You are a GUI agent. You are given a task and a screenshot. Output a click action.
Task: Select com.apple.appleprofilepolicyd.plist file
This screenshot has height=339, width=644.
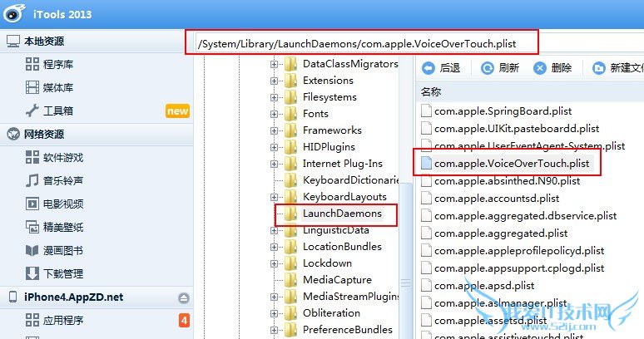[x=519, y=250]
